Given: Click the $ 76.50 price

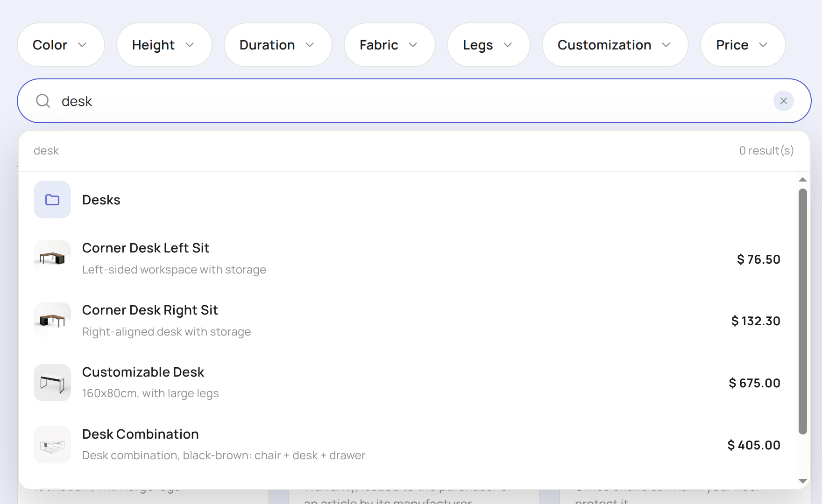Looking at the screenshot, I should click(758, 259).
